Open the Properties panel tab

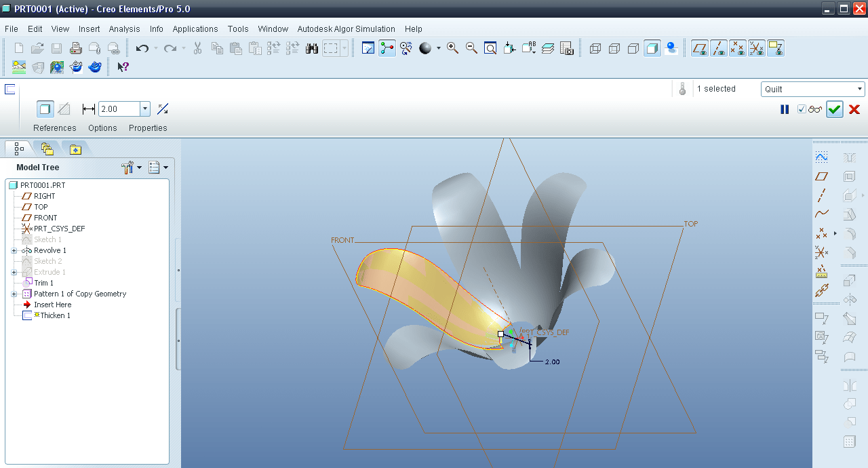[x=148, y=128]
